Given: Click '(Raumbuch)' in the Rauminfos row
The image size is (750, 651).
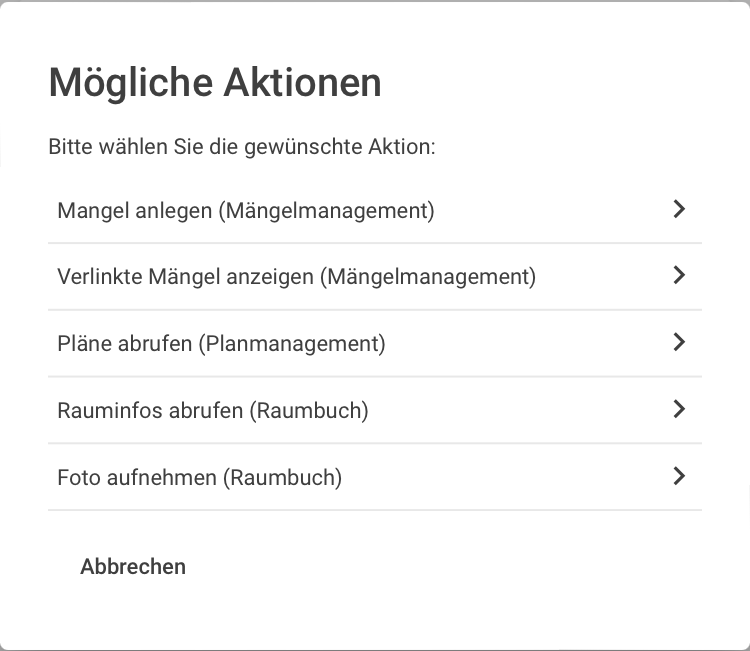Looking at the screenshot, I should (x=309, y=411).
